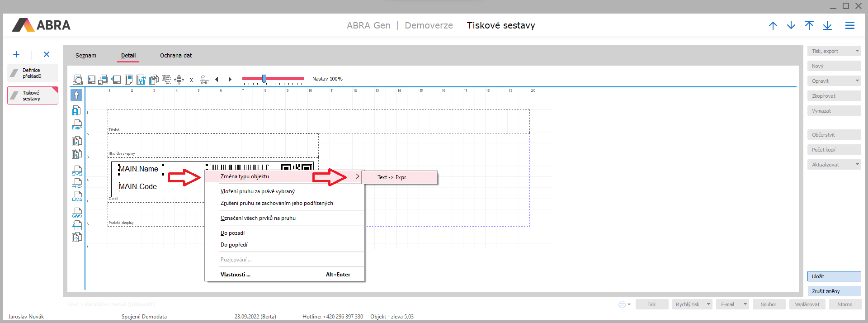Click the 'Zrušit změny' button
The width and height of the screenshot is (868, 323).
pos(834,291)
